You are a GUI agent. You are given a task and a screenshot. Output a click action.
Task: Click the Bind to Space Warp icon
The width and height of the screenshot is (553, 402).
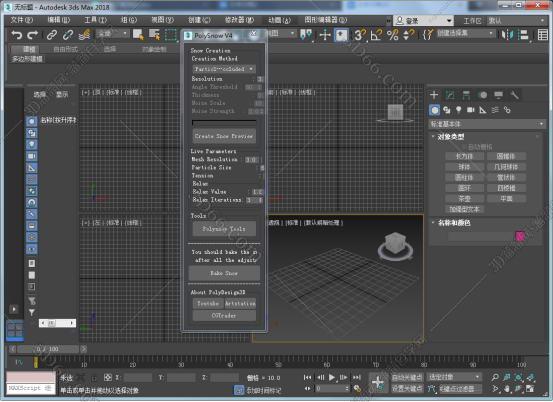[85, 35]
